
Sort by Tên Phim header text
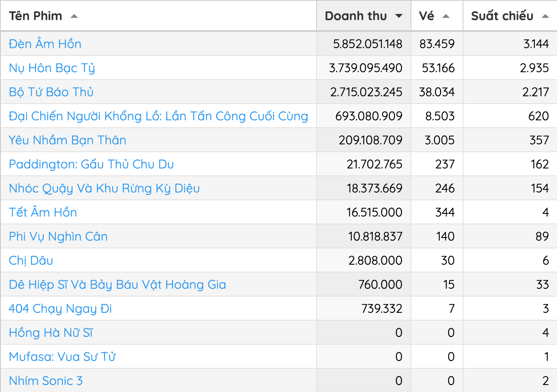[35, 16]
